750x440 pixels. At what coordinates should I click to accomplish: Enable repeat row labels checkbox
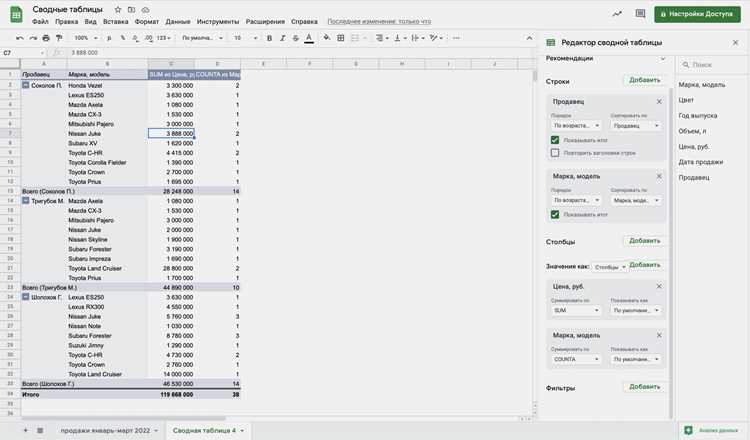pos(555,153)
